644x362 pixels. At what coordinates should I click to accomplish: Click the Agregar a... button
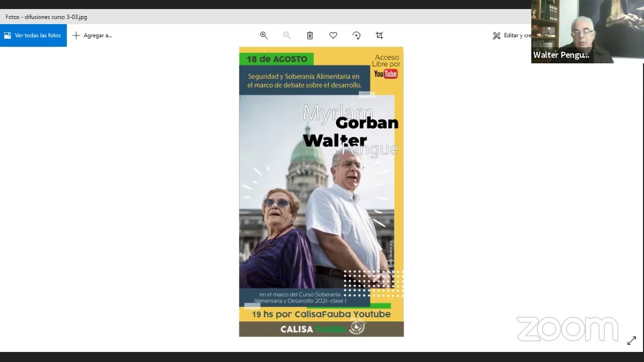92,35
